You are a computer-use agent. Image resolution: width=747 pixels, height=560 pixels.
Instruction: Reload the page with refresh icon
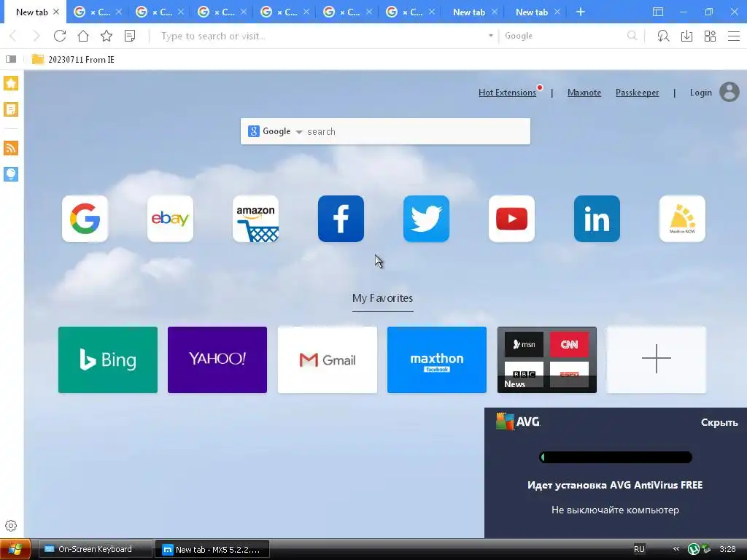click(60, 36)
